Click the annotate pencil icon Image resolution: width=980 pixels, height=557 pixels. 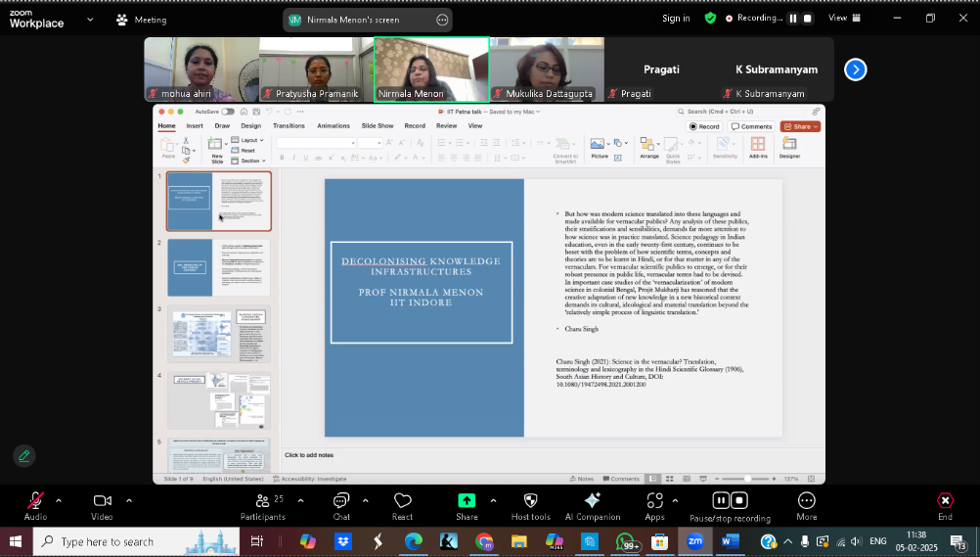coord(24,455)
